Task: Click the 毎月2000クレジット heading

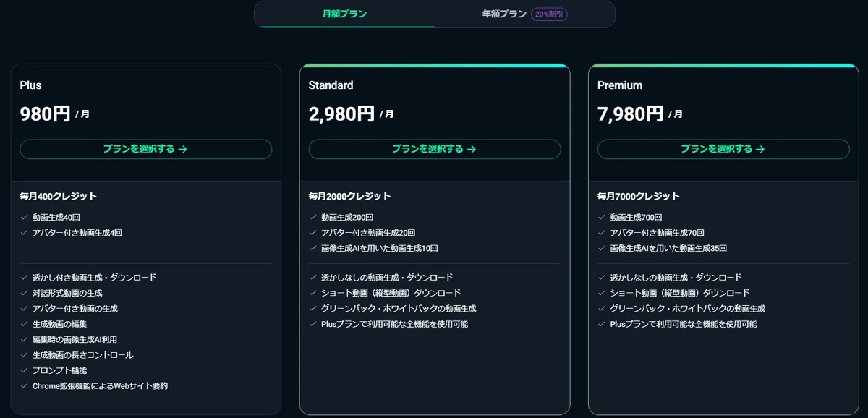Action: [349, 196]
